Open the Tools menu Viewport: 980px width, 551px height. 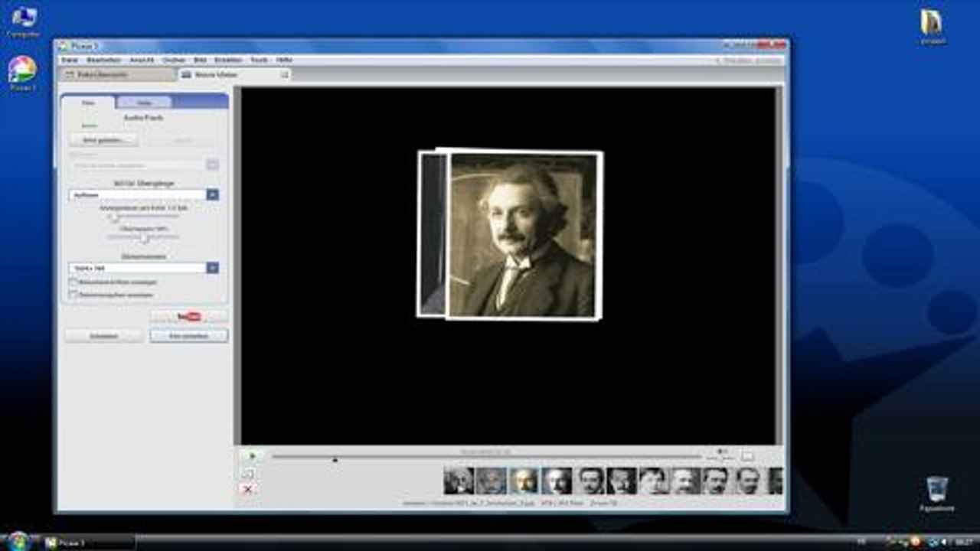[259, 60]
